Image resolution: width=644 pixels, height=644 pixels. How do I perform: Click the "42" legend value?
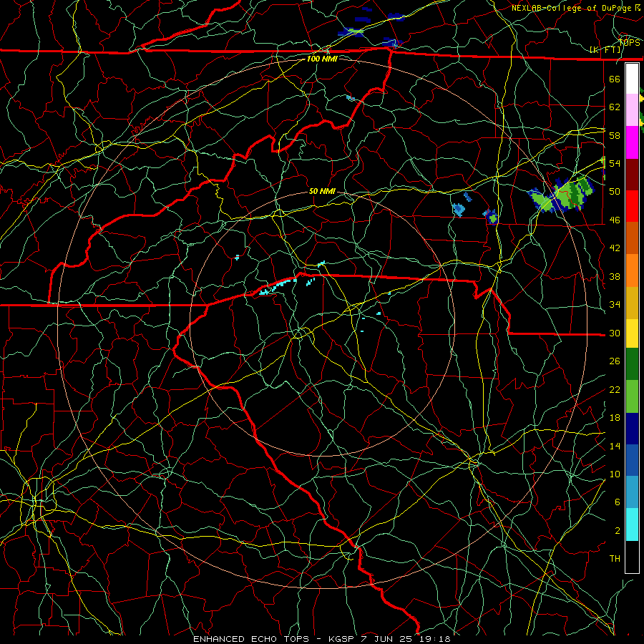tap(615, 248)
